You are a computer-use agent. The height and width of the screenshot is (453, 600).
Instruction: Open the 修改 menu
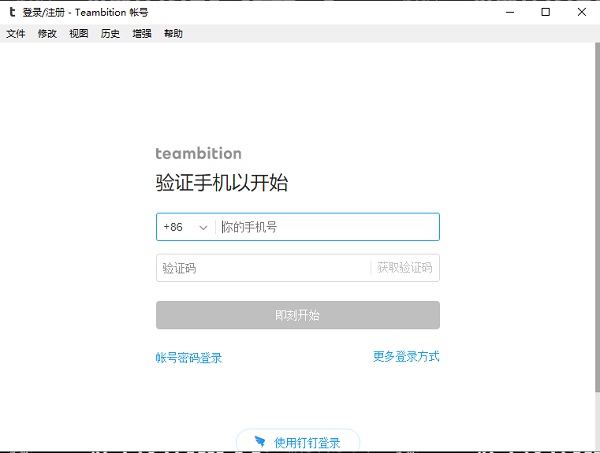pyautogui.click(x=47, y=34)
